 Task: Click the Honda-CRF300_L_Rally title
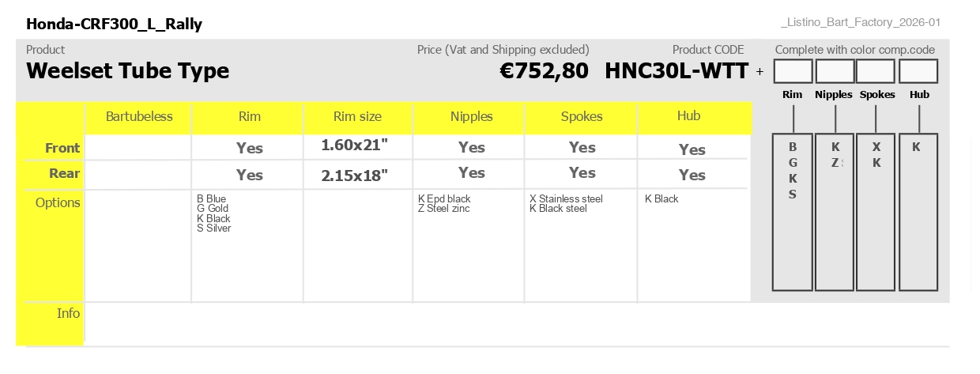point(114,24)
